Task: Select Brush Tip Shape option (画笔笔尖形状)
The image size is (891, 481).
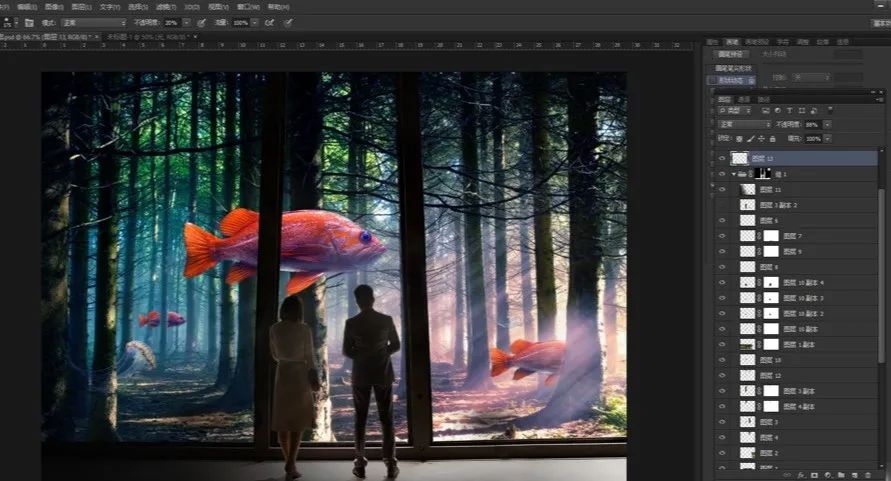Action: point(733,68)
